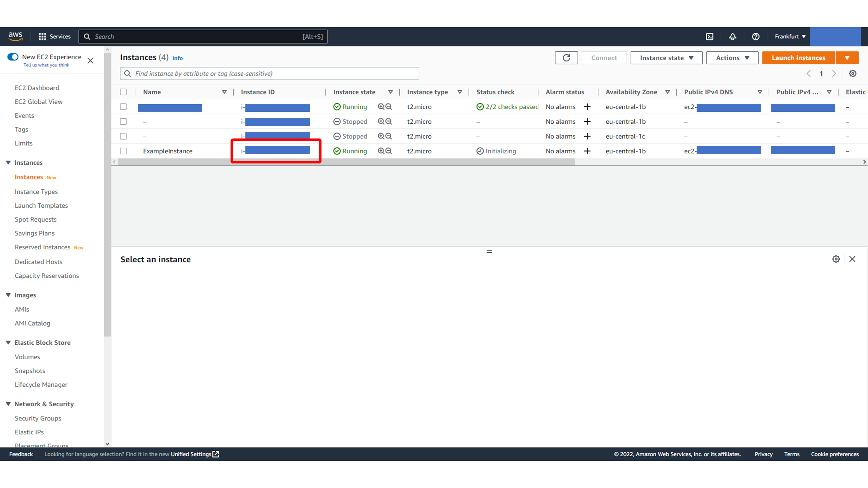Go to the next page of instances
Screen dimensions: 868x488
pyautogui.click(x=834, y=74)
